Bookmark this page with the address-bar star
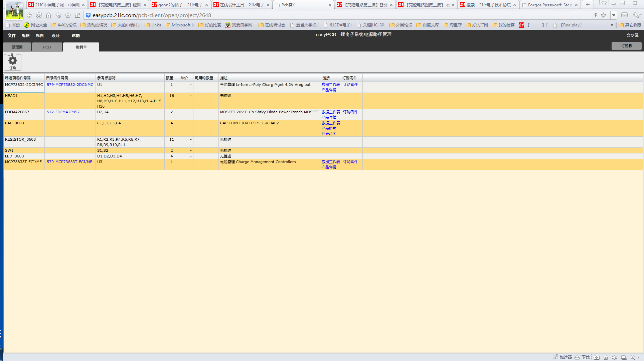 (x=604, y=15)
